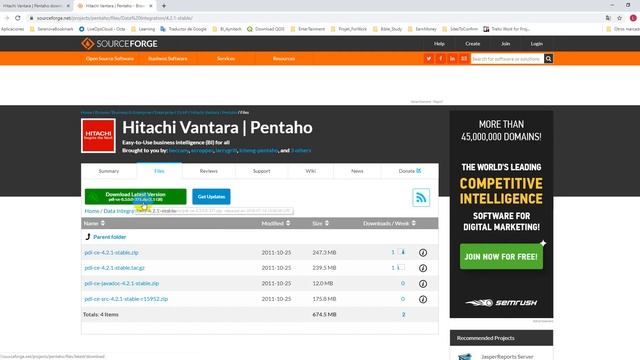Image resolution: width=640 pixels, height=360 pixels.
Task: Download pdi-ce-4.2.1-stable.tar.gz file
Action: coord(114,268)
